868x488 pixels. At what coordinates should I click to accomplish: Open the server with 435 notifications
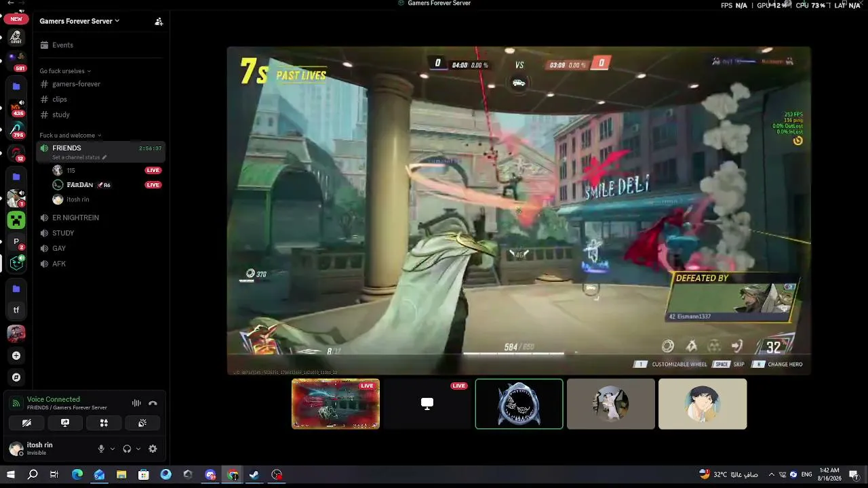click(16, 107)
